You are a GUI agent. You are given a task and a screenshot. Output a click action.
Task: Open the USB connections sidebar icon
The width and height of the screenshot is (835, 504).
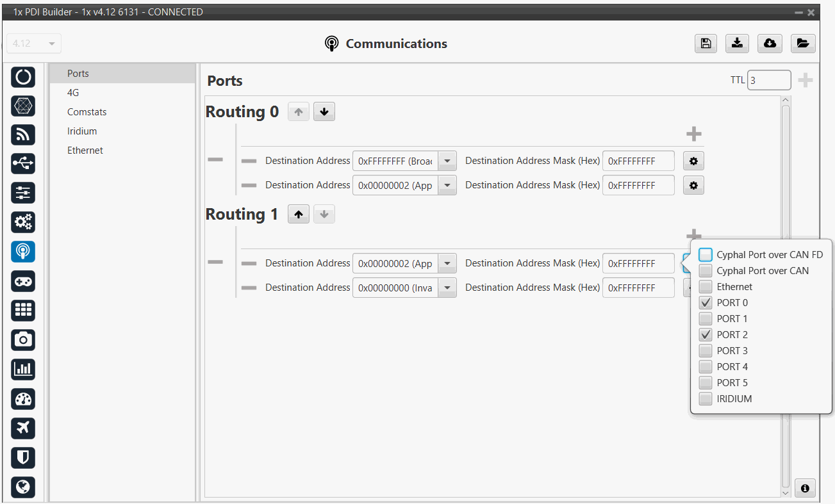[x=23, y=164]
